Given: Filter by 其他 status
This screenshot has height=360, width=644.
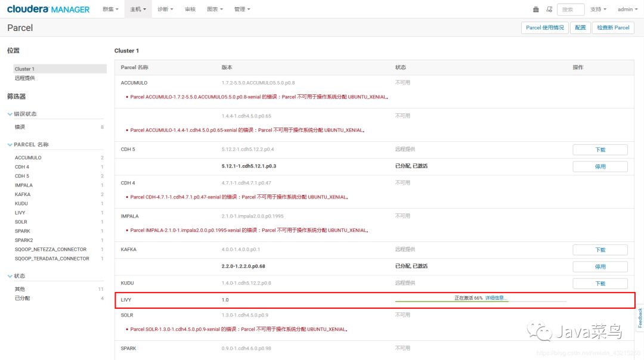Looking at the screenshot, I should click(x=20, y=289).
